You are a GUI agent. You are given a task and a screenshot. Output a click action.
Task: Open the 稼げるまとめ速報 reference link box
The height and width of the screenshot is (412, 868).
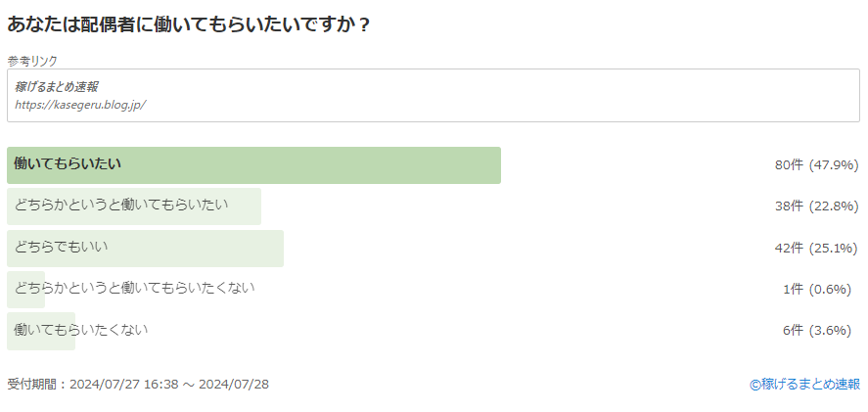tap(433, 95)
